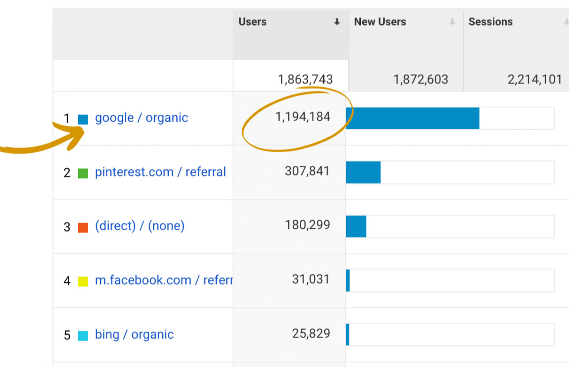
Task: Select the total users 1,863,743 value
Action: [305, 79]
